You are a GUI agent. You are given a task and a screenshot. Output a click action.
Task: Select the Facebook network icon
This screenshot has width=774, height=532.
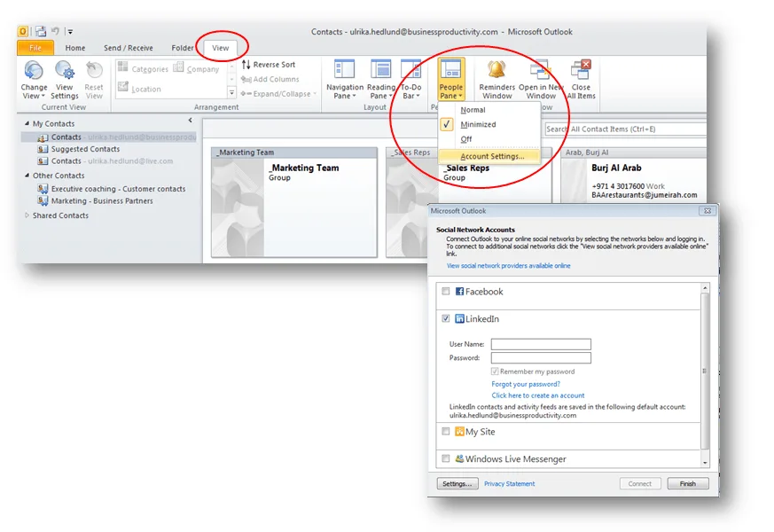point(459,291)
